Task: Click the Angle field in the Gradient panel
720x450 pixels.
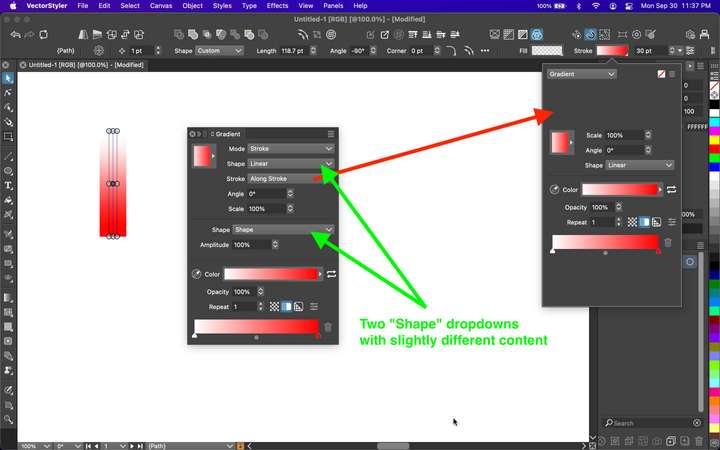Action: tap(267, 194)
